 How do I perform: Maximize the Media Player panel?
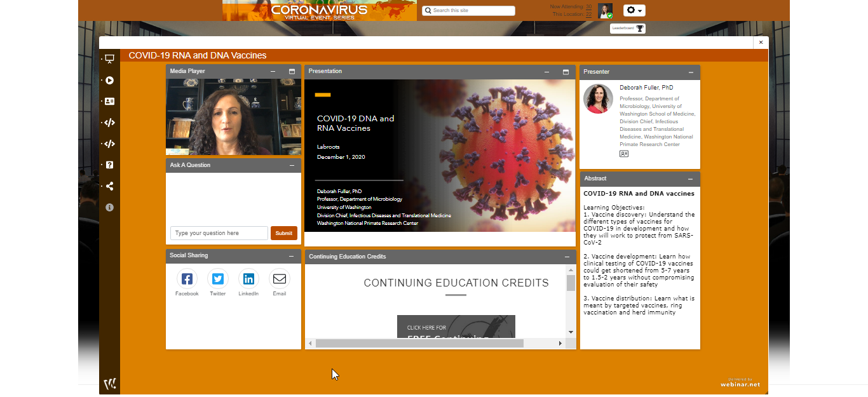pyautogui.click(x=292, y=72)
